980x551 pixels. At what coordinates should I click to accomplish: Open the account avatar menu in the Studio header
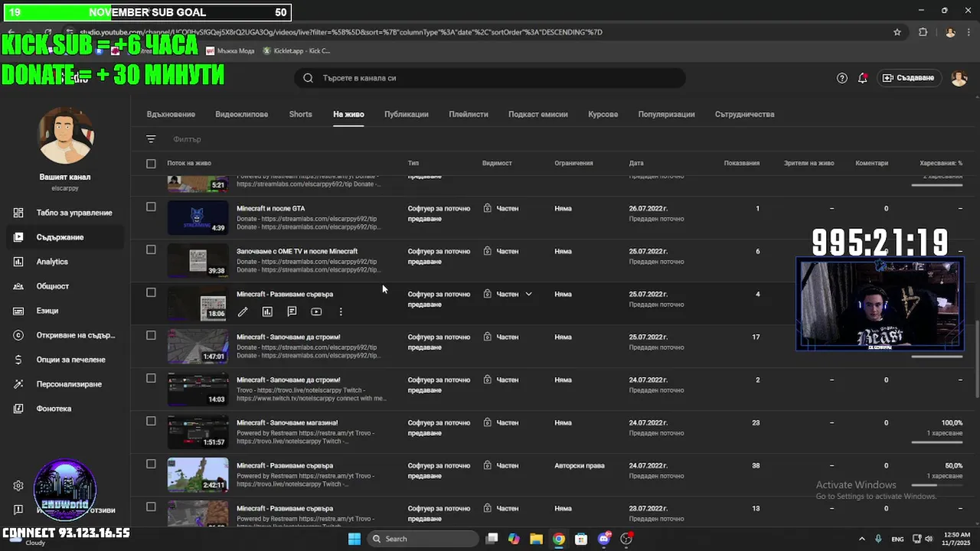click(959, 78)
